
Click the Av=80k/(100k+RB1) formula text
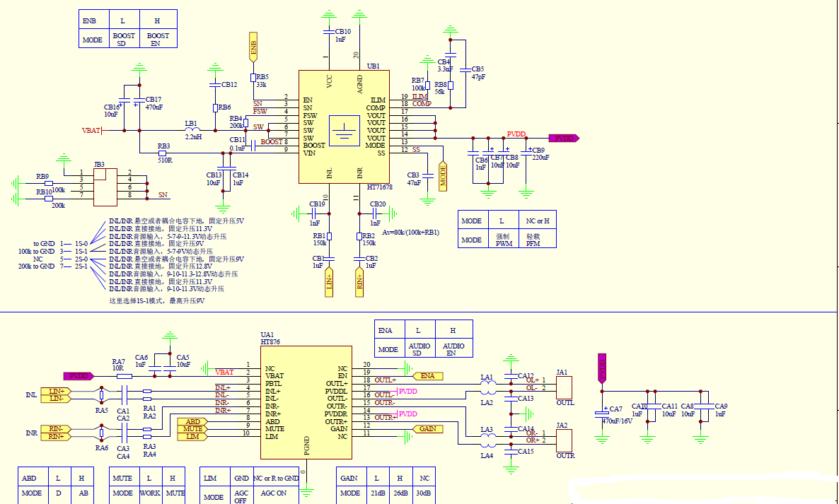[410, 232]
